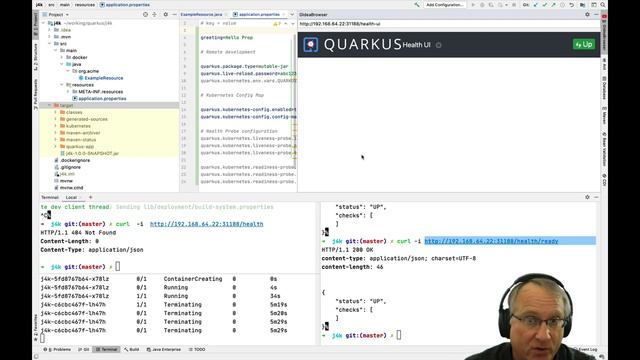The width and height of the screenshot is (640, 360).
Task: Click the Run play icon in toolbar
Action: pos(473,5)
